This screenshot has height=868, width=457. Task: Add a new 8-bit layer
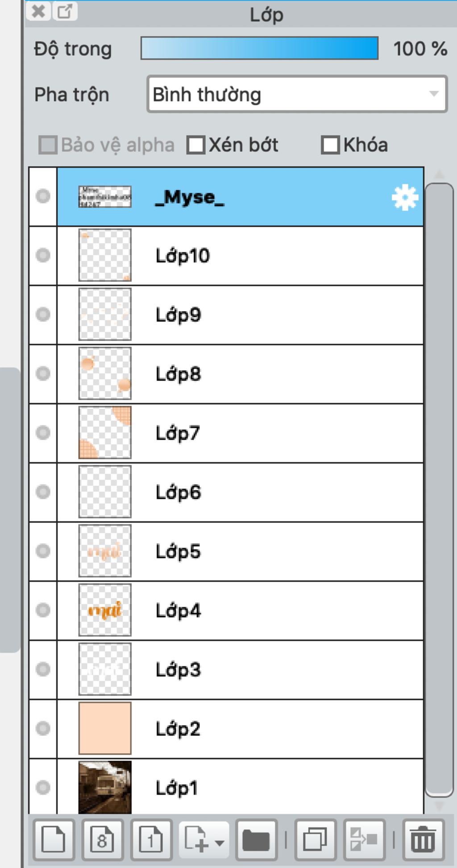pyautogui.click(x=102, y=840)
